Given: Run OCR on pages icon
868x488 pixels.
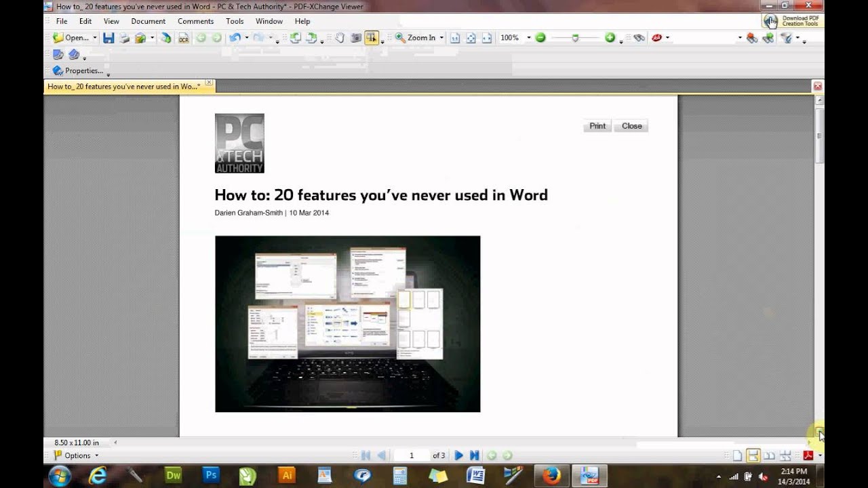Looking at the screenshot, I should click(184, 38).
